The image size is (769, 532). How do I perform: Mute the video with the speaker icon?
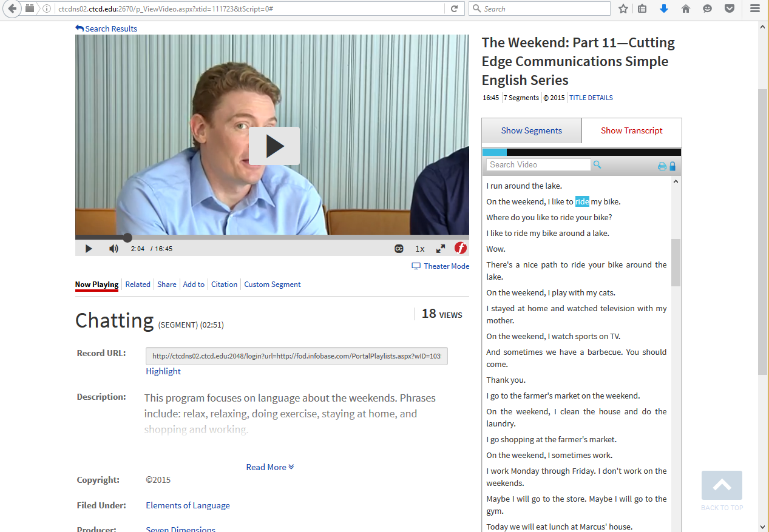pos(113,249)
